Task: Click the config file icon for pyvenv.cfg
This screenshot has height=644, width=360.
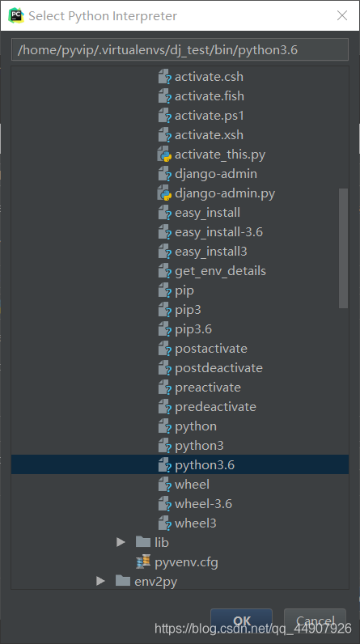Action: point(143,561)
